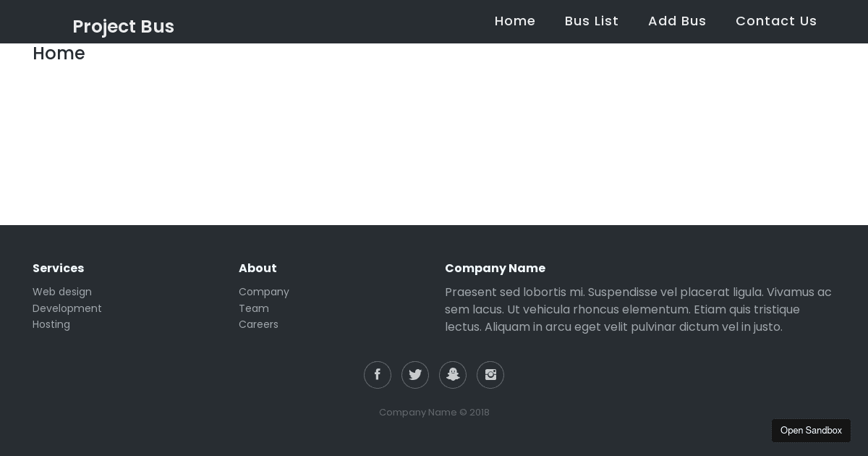Image resolution: width=868 pixels, height=456 pixels.
Task: Open the Hosting services link
Action: click(x=51, y=324)
